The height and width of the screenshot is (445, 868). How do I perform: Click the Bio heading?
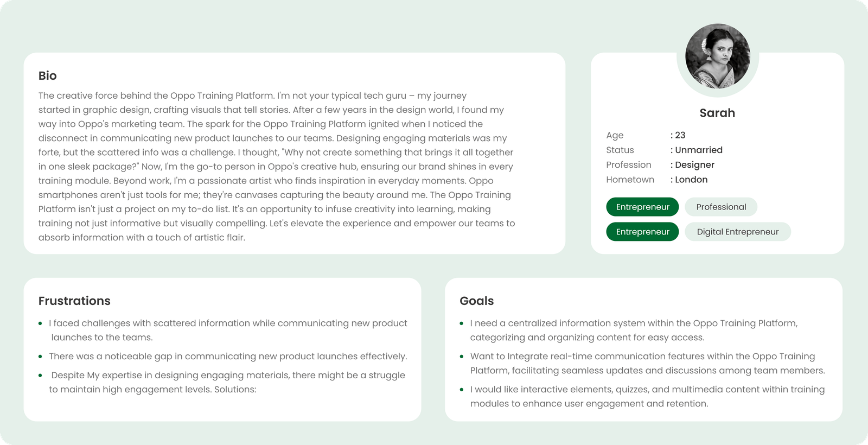[x=48, y=76]
